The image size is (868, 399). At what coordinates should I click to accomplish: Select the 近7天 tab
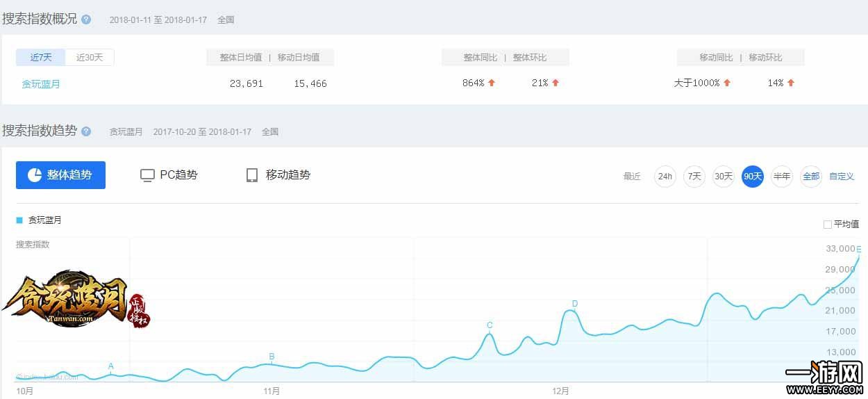(41, 57)
